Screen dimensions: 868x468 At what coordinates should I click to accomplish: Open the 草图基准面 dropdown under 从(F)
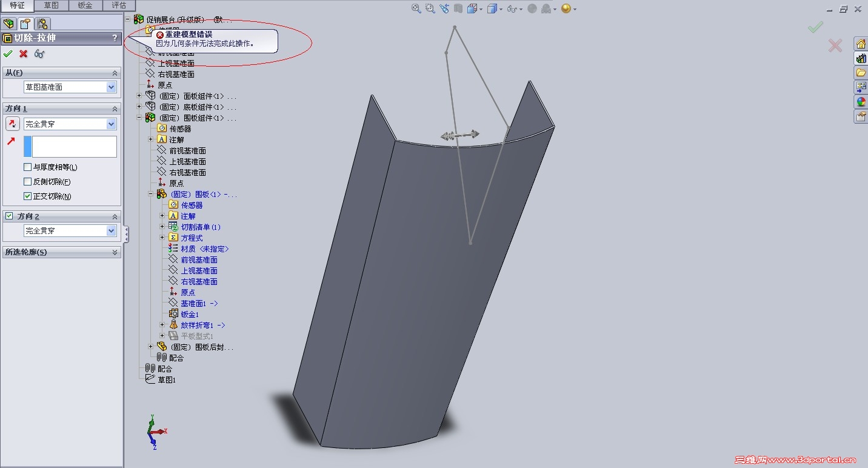tap(69, 87)
